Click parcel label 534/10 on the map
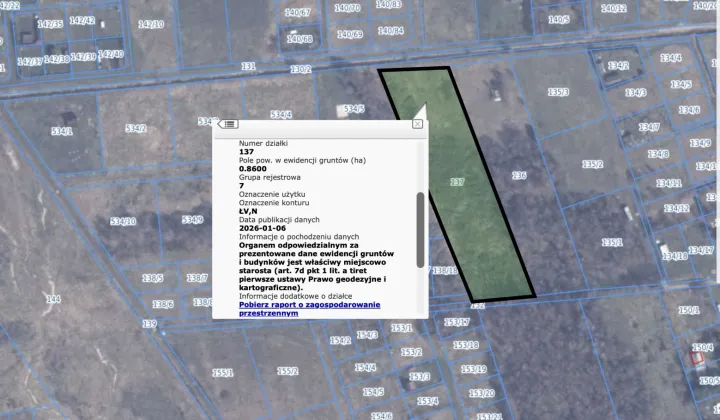 pos(124,222)
